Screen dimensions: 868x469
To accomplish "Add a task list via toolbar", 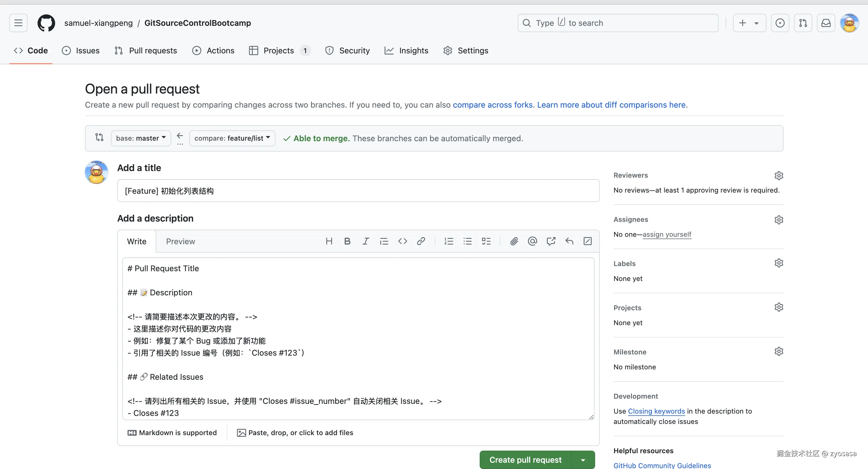I will pos(486,241).
